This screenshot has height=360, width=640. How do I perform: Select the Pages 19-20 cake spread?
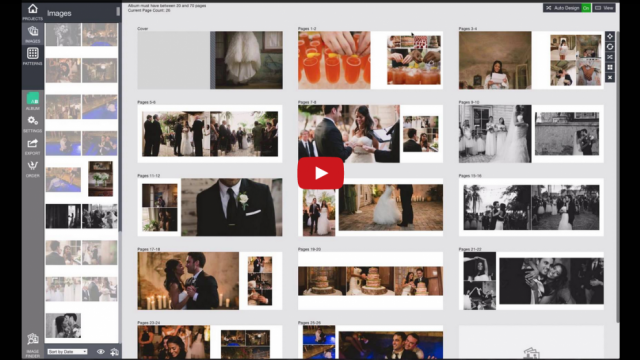coord(370,280)
